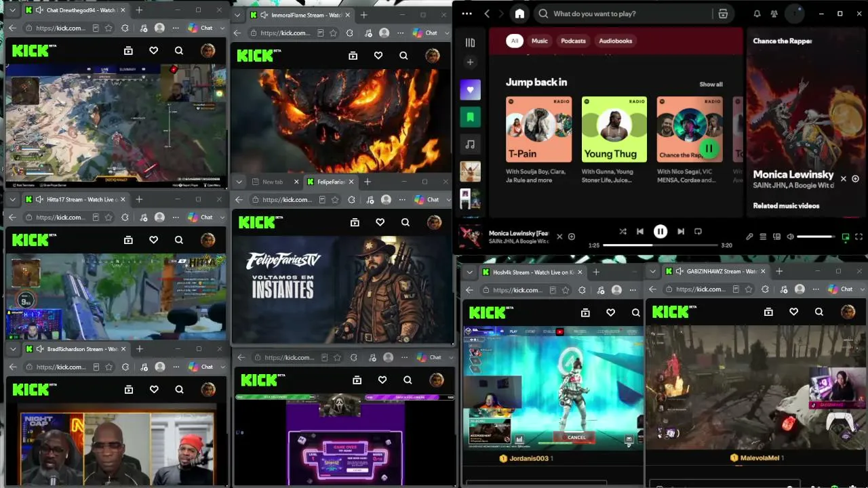Open Liked Songs in Spotify sidebar
868x488 pixels.
pos(470,89)
